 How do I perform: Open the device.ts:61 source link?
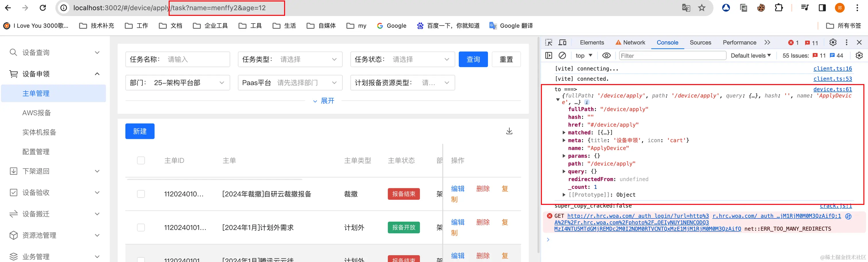click(x=832, y=89)
